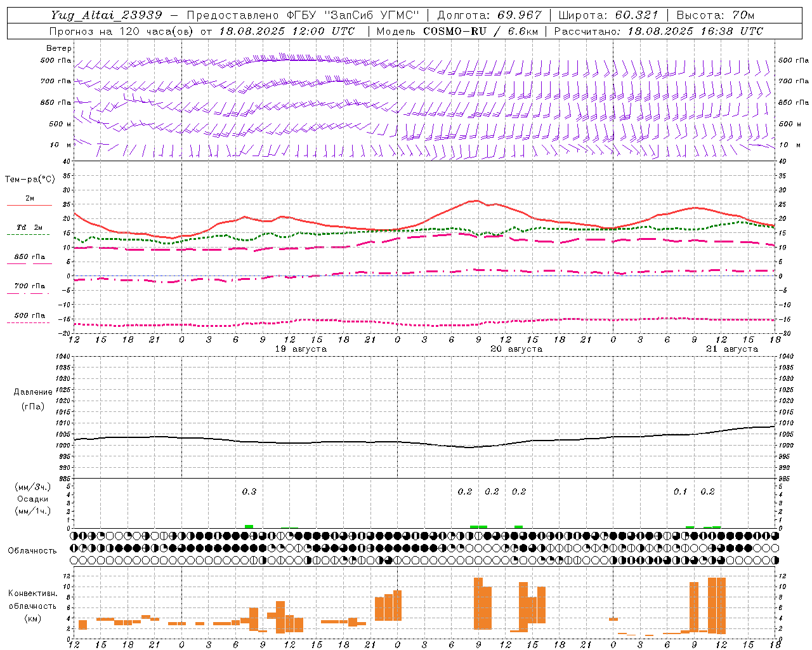Click the Тем-ра(°C) axis label
The height and width of the screenshot is (650, 812).
[x=30, y=180]
